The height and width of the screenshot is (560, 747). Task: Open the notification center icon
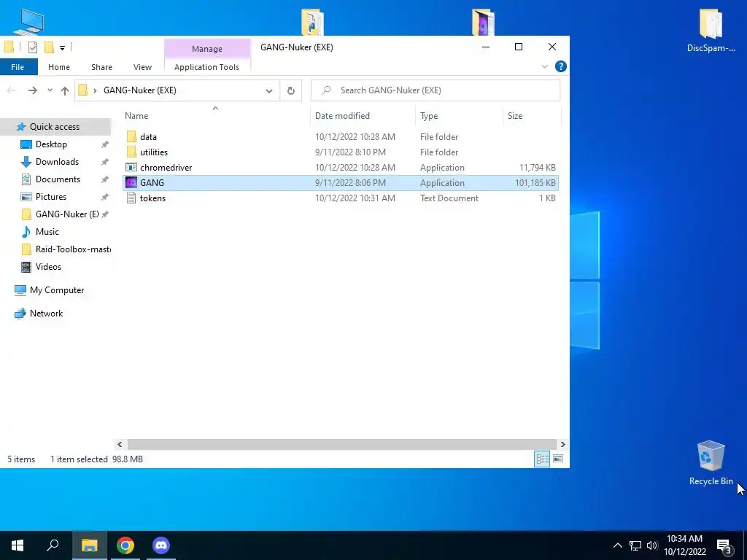coord(724,545)
